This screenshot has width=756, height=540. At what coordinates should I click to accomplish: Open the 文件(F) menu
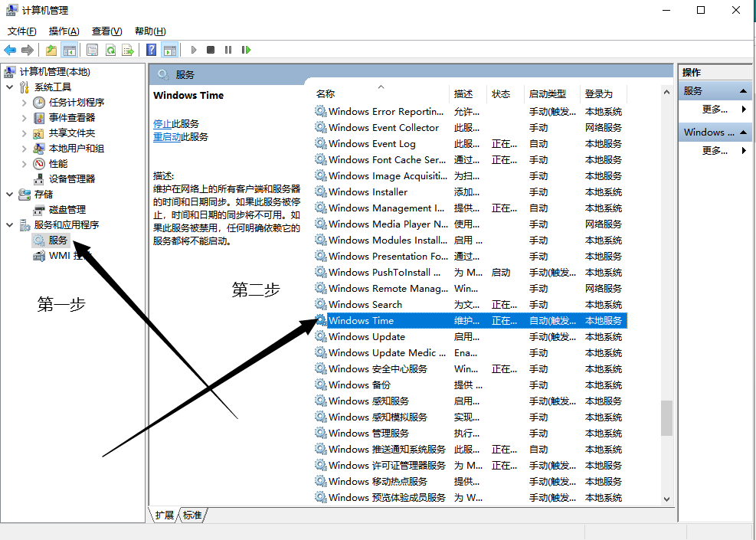(21, 31)
